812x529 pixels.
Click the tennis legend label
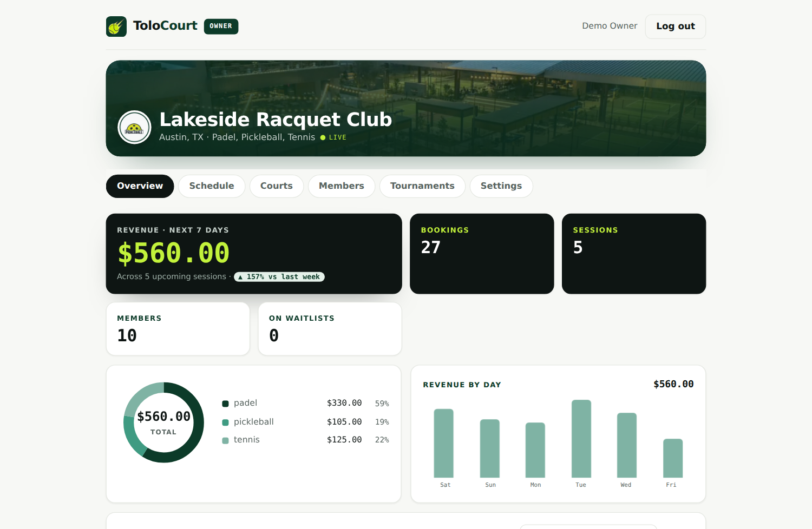pyautogui.click(x=246, y=440)
